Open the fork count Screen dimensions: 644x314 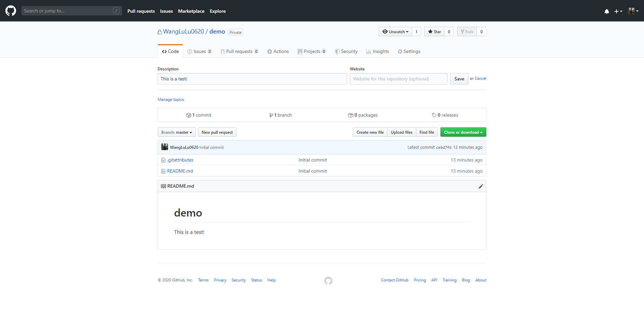pos(481,32)
